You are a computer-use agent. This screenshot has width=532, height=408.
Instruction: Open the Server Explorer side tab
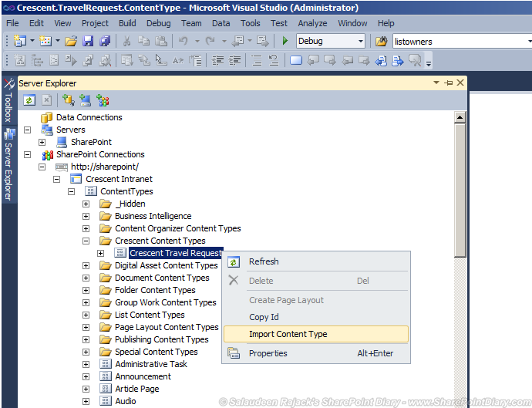(x=8, y=165)
